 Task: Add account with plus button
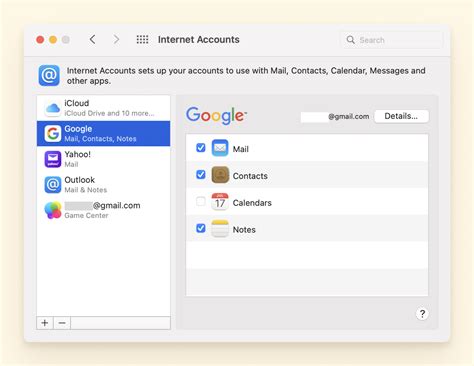45,323
